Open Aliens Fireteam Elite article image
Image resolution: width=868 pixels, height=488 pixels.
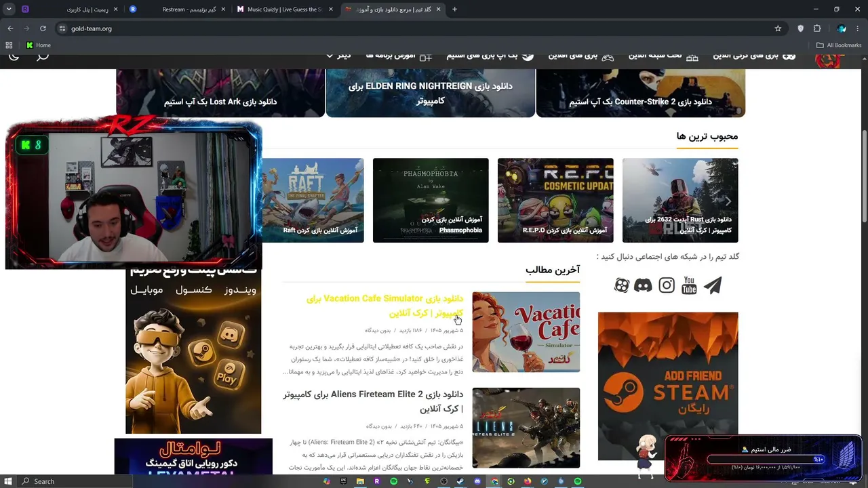(526, 428)
